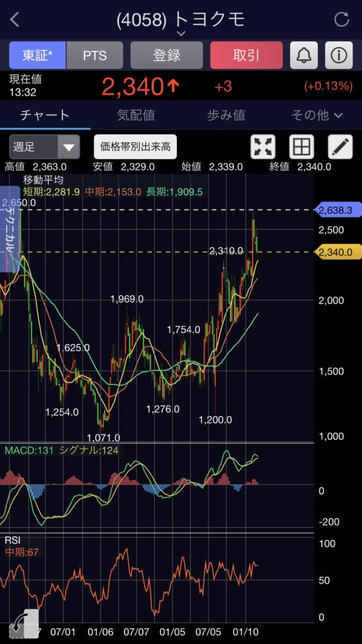Open price alert bell

pos(303,55)
